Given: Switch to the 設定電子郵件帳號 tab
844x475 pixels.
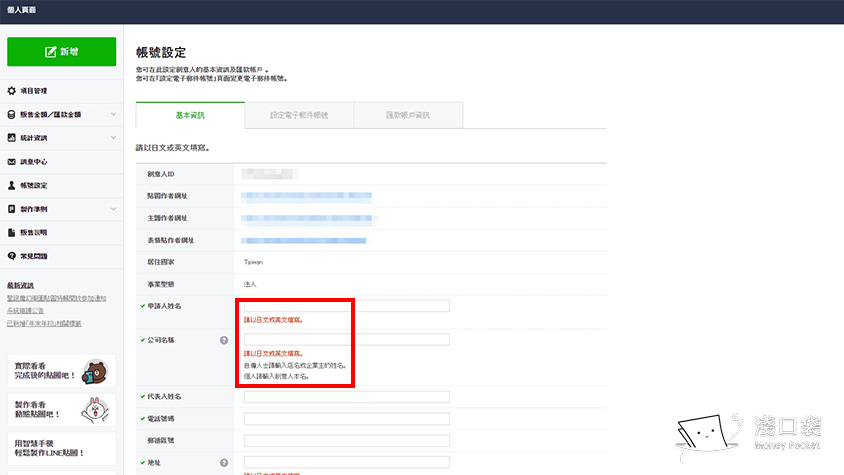Looking at the screenshot, I should [x=299, y=116].
